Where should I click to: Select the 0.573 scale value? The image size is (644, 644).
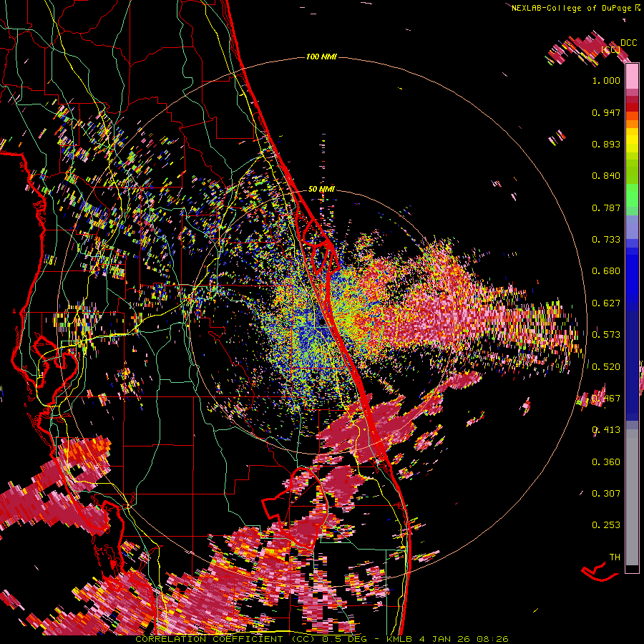(x=606, y=335)
